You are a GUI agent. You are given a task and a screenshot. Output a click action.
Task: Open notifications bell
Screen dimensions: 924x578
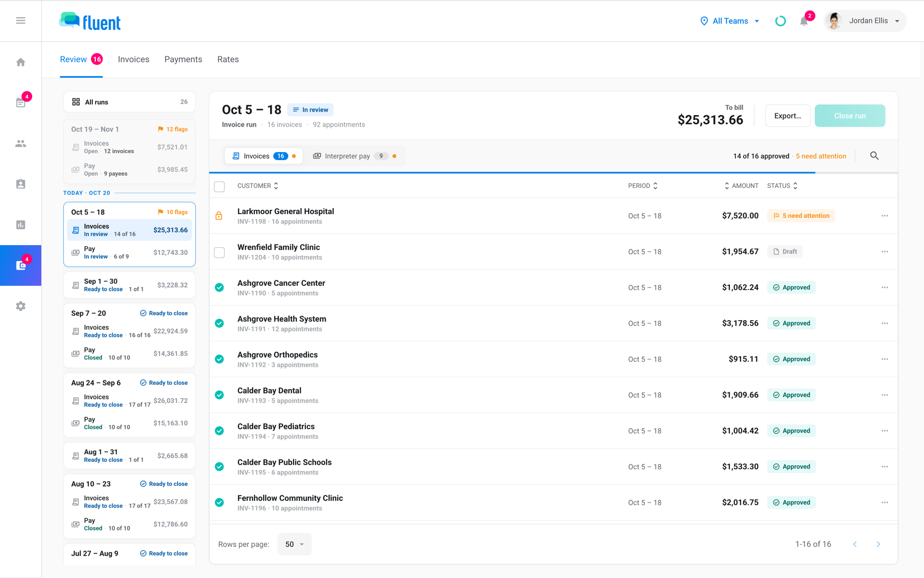pos(804,21)
